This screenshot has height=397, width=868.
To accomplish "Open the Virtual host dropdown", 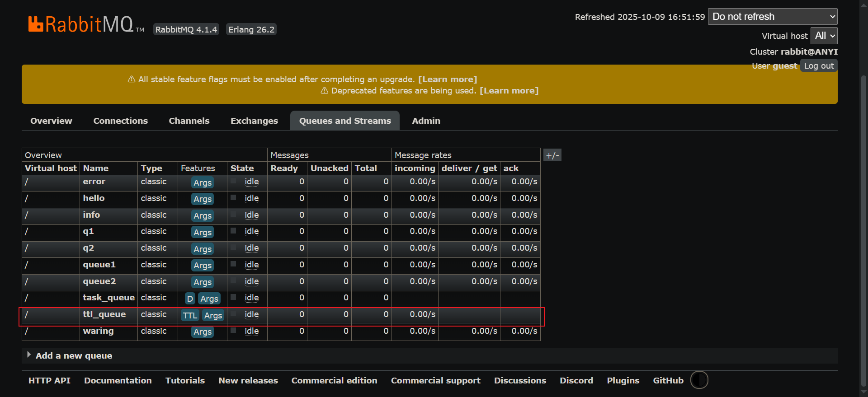I will [x=824, y=36].
